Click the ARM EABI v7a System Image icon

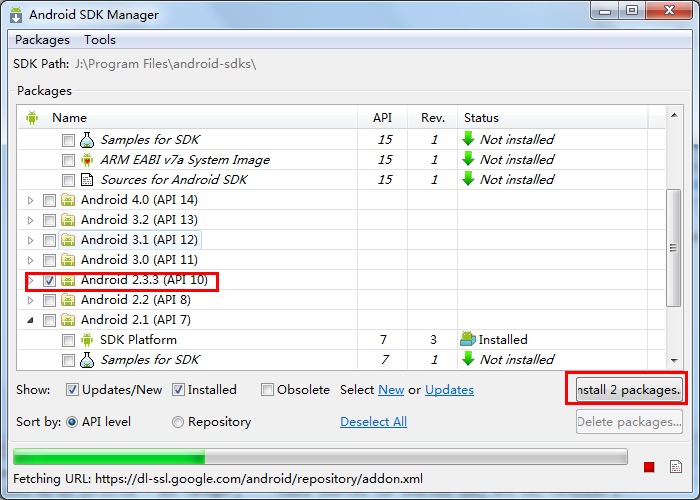click(87, 160)
